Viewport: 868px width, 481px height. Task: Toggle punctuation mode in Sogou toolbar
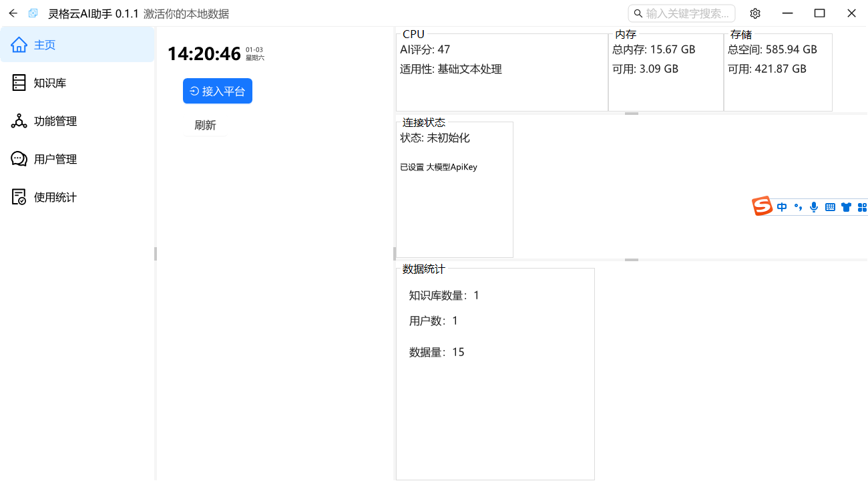pos(797,206)
